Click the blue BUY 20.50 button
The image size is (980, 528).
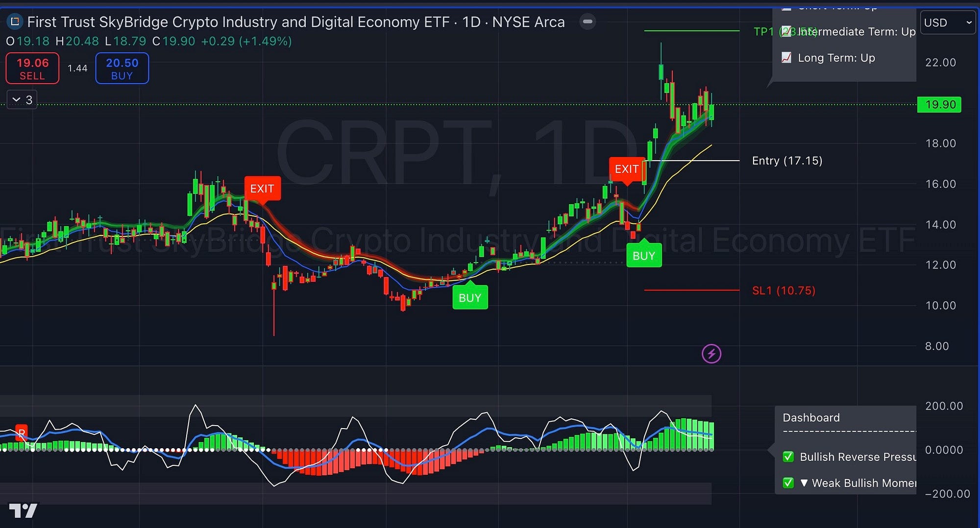(122, 69)
